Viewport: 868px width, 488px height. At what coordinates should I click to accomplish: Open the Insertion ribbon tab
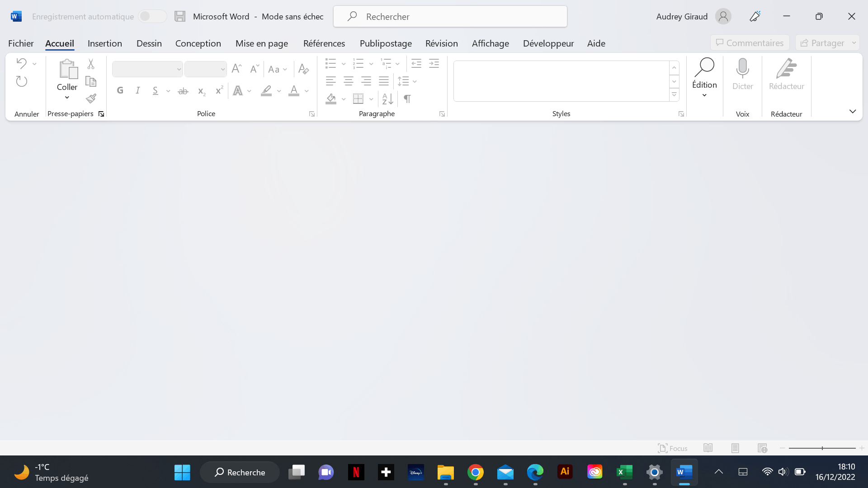(105, 43)
